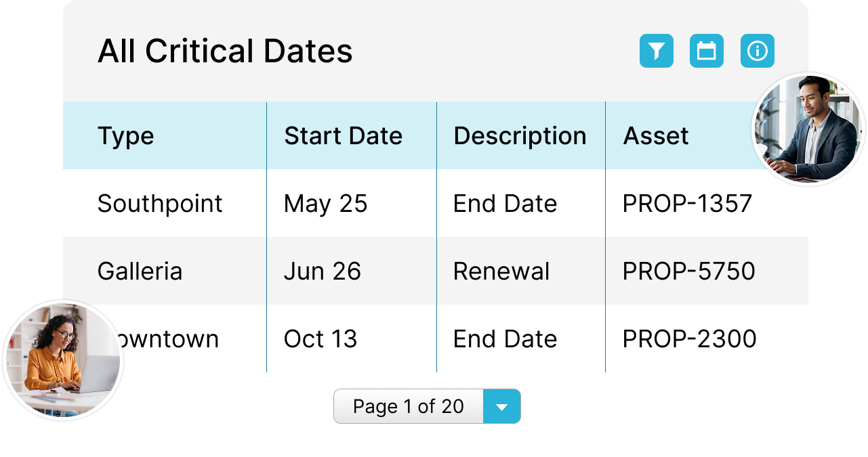The image size is (868, 457).
Task: Click the filter funnel icon
Action: point(656,51)
